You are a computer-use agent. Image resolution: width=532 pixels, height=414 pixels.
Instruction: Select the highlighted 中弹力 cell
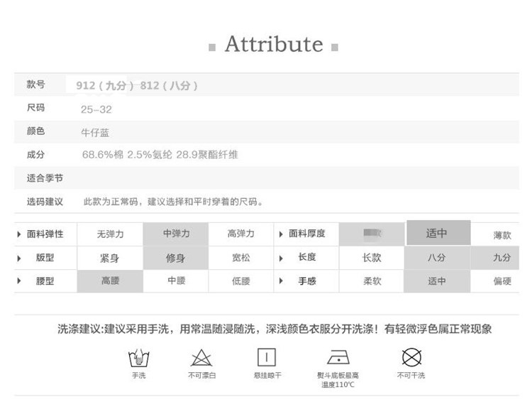point(176,234)
